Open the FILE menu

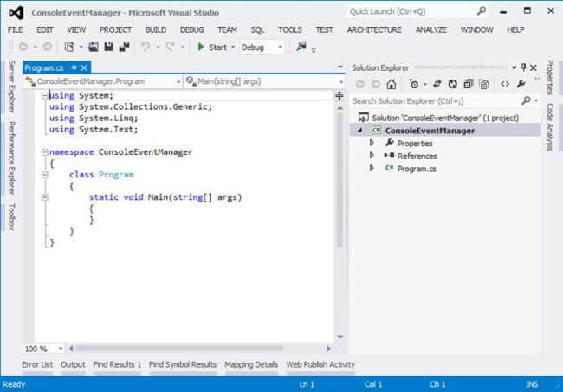[x=15, y=29]
